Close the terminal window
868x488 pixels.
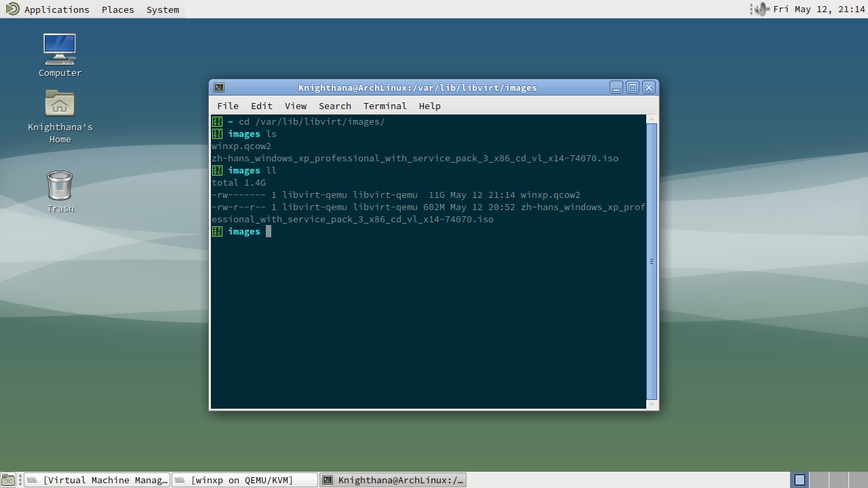649,87
